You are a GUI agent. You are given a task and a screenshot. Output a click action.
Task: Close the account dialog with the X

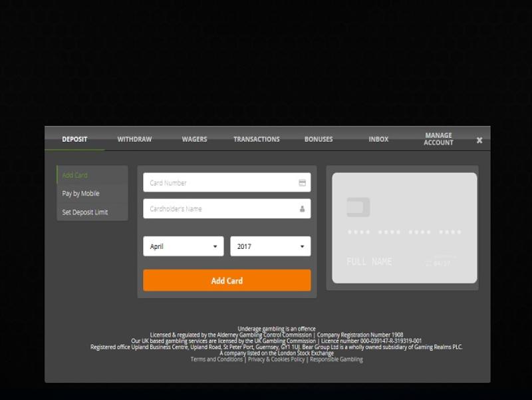pyautogui.click(x=479, y=140)
